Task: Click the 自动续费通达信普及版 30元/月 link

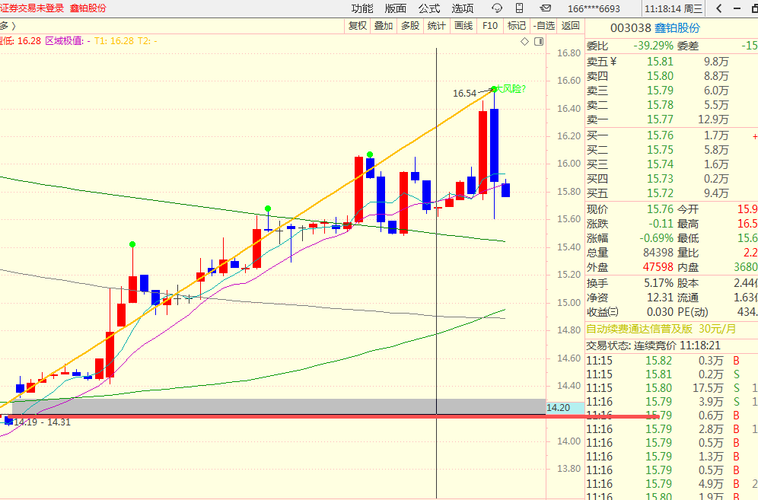Action: pos(661,329)
